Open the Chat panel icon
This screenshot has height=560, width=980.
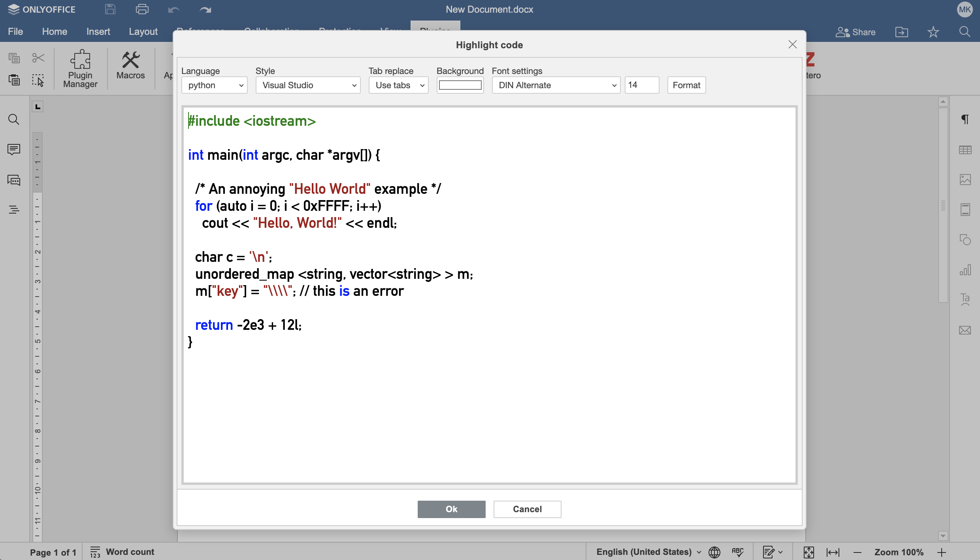coord(14,180)
